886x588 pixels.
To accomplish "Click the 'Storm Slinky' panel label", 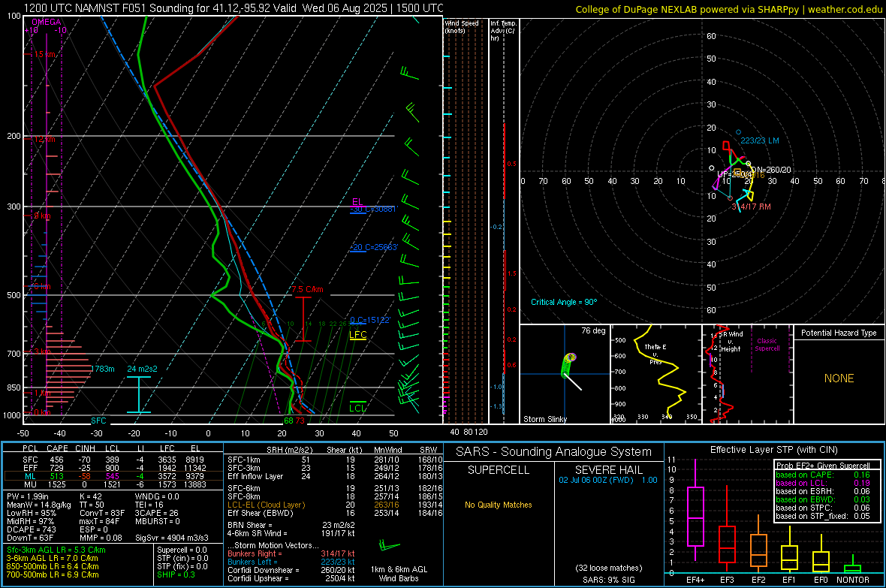I will [545, 419].
